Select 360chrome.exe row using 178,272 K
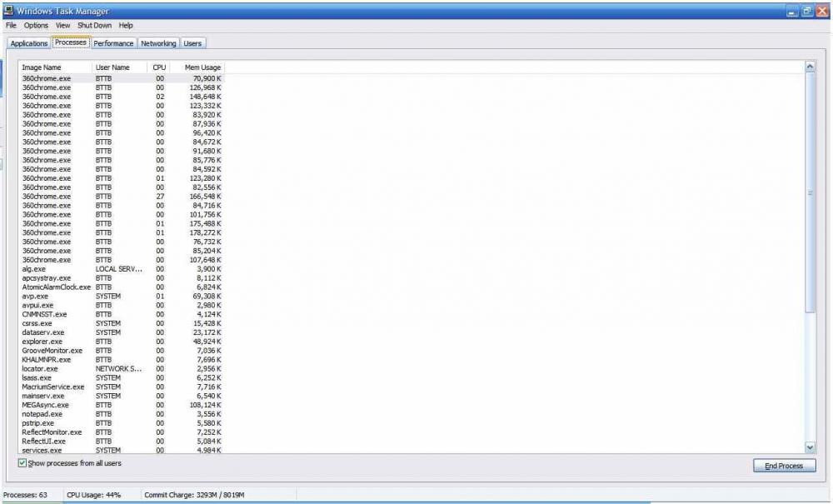833x504 pixels. pos(122,232)
